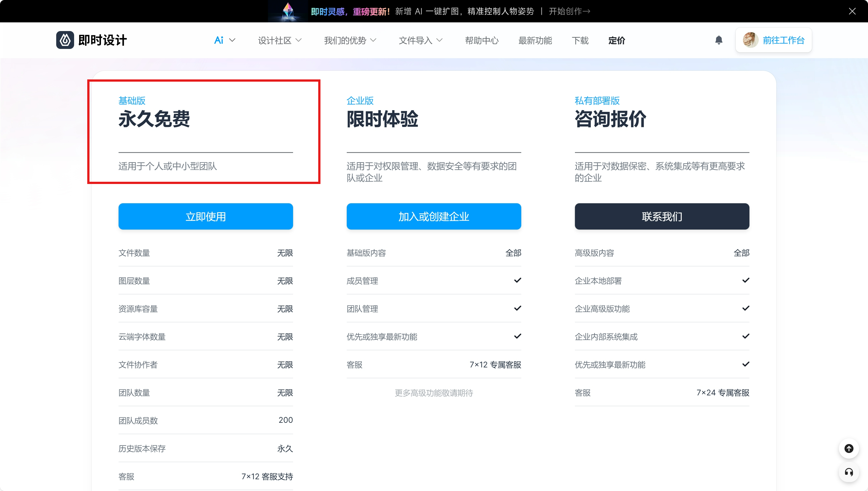Click the 永久免费 heading

(x=154, y=119)
